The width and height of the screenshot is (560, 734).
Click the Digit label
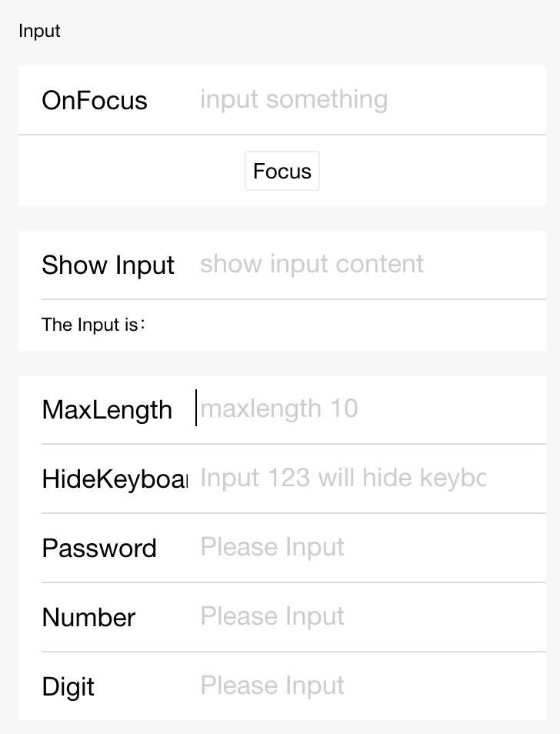(x=68, y=686)
